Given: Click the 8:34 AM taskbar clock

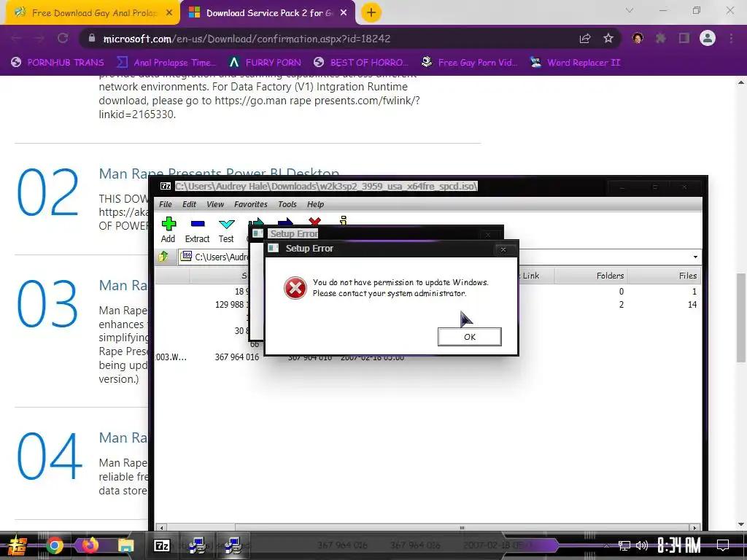Looking at the screenshot, I should (679, 545).
